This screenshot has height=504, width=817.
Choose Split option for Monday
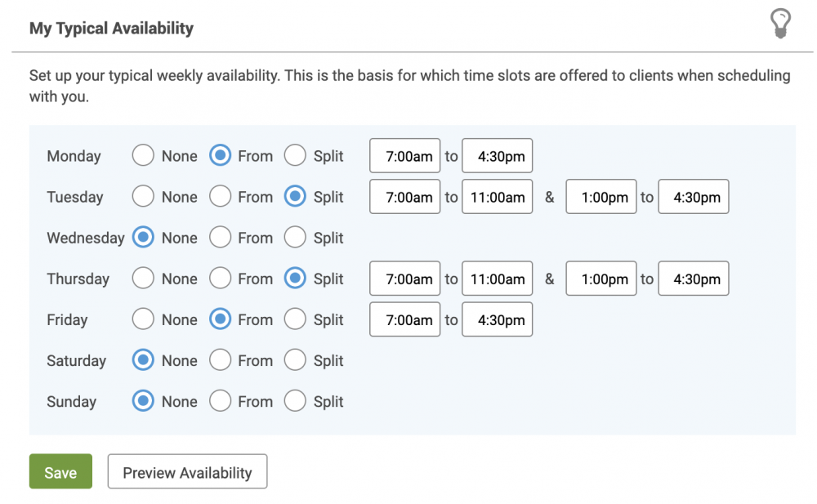[x=295, y=155]
